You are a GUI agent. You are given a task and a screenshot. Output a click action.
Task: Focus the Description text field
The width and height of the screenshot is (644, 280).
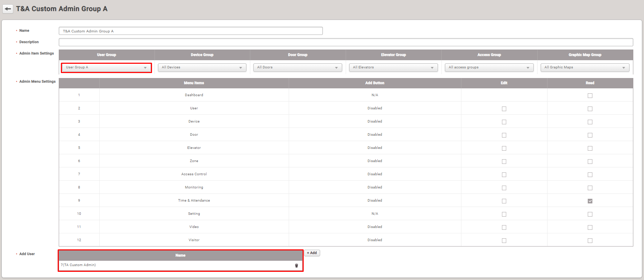[345, 42]
